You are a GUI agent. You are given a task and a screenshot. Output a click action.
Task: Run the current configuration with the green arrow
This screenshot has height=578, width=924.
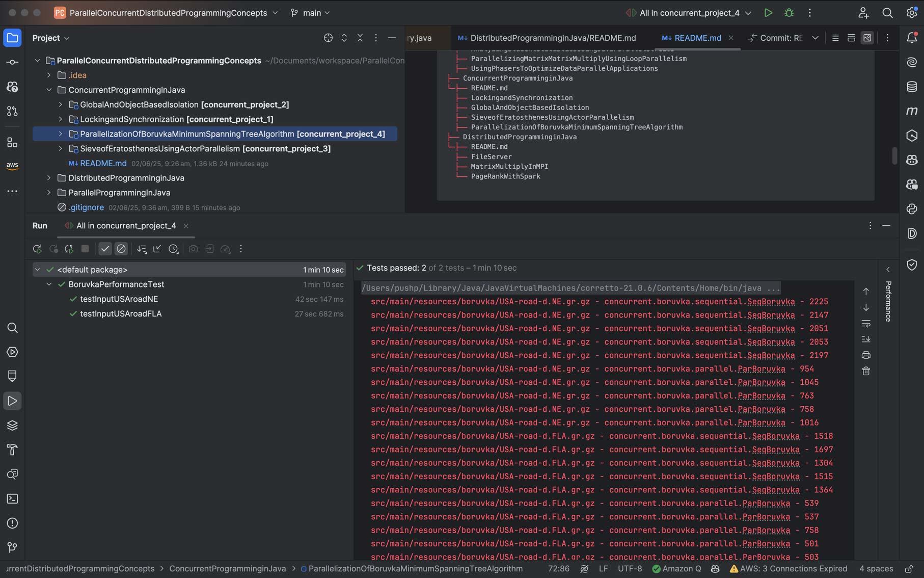click(x=768, y=13)
